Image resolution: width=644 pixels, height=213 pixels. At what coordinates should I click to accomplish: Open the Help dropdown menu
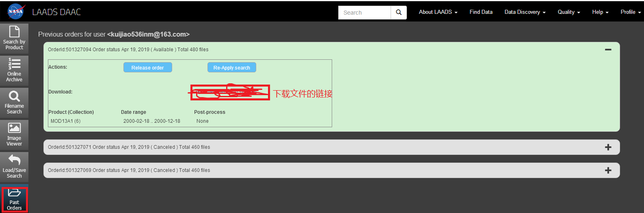coord(600,12)
